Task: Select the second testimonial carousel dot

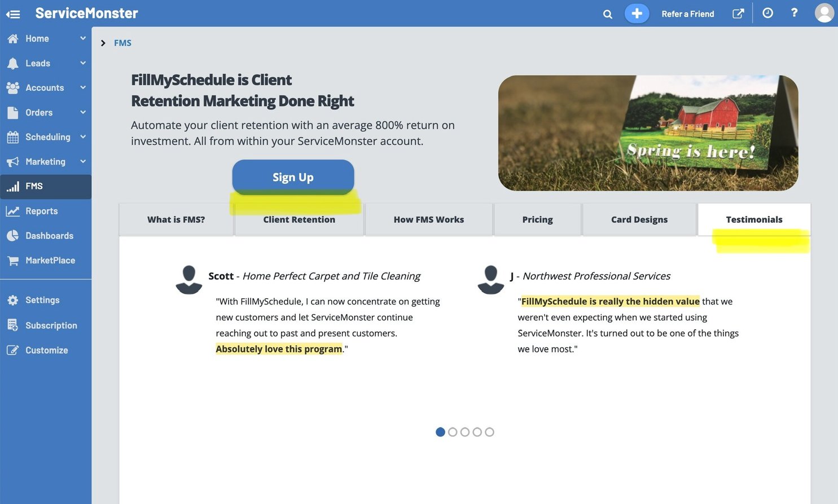Action: pyautogui.click(x=453, y=432)
